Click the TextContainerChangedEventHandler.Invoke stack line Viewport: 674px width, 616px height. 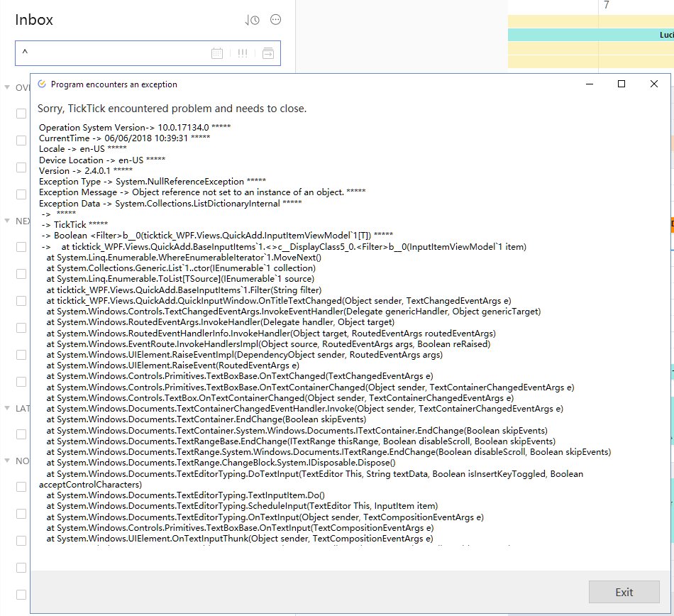305,408
